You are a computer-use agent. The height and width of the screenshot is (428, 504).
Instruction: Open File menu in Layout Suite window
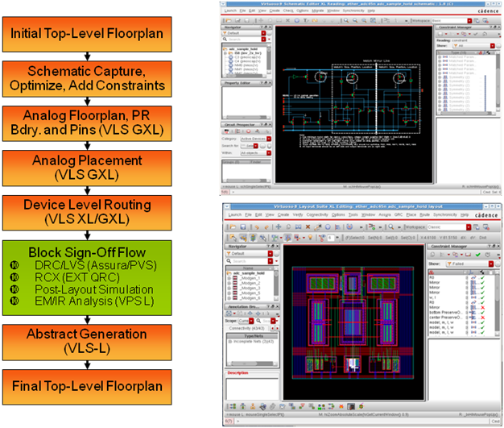248,214
